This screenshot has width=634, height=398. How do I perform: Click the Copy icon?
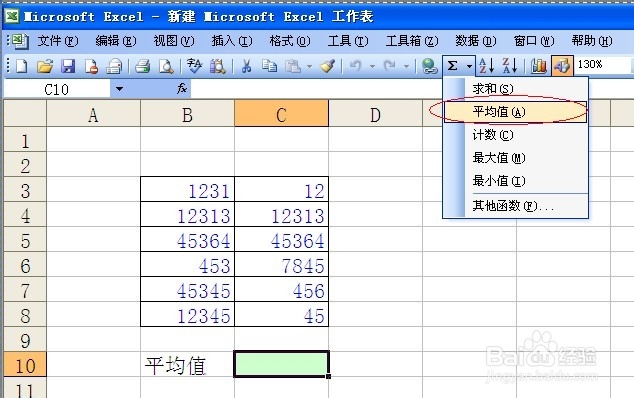click(x=269, y=66)
